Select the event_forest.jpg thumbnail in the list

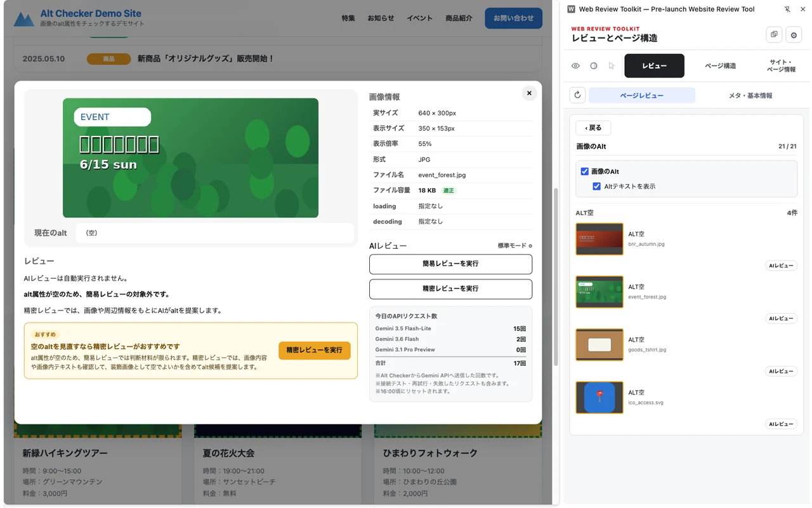coord(599,291)
